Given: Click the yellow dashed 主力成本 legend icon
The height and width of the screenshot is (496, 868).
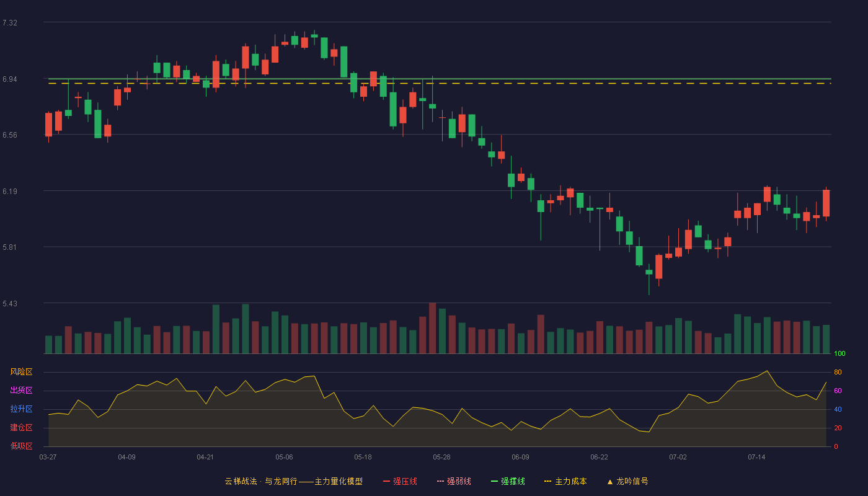Looking at the screenshot, I should (x=548, y=481).
